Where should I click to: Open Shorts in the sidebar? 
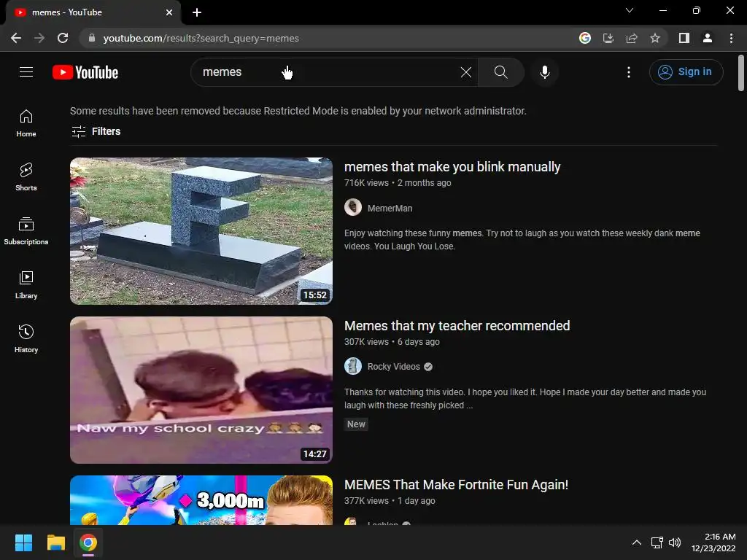coord(26,177)
